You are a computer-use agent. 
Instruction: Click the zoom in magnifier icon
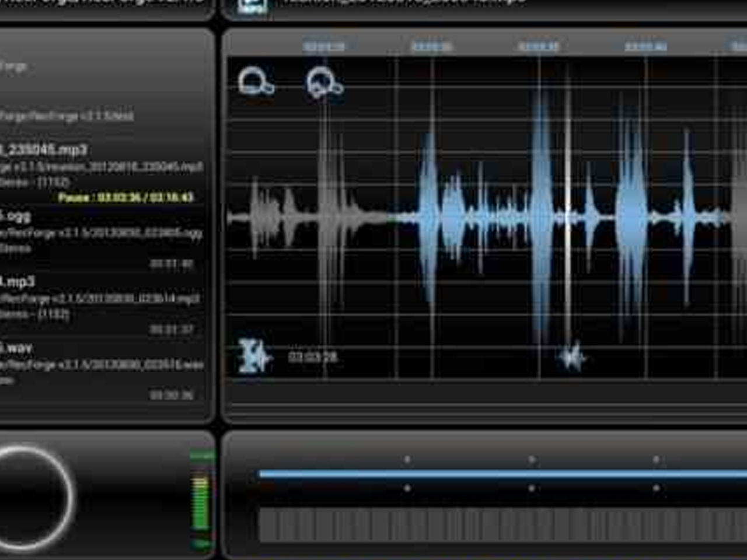click(324, 82)
